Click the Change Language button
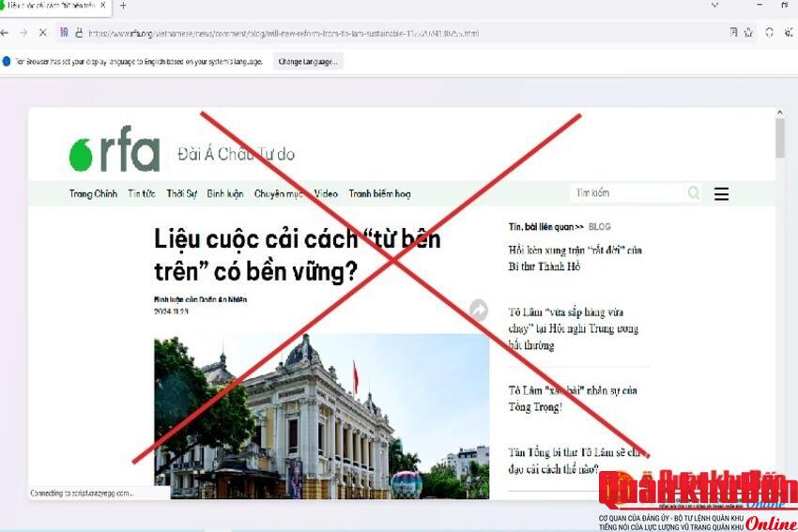This screenshot has height=532, width=798. (308, 62)
